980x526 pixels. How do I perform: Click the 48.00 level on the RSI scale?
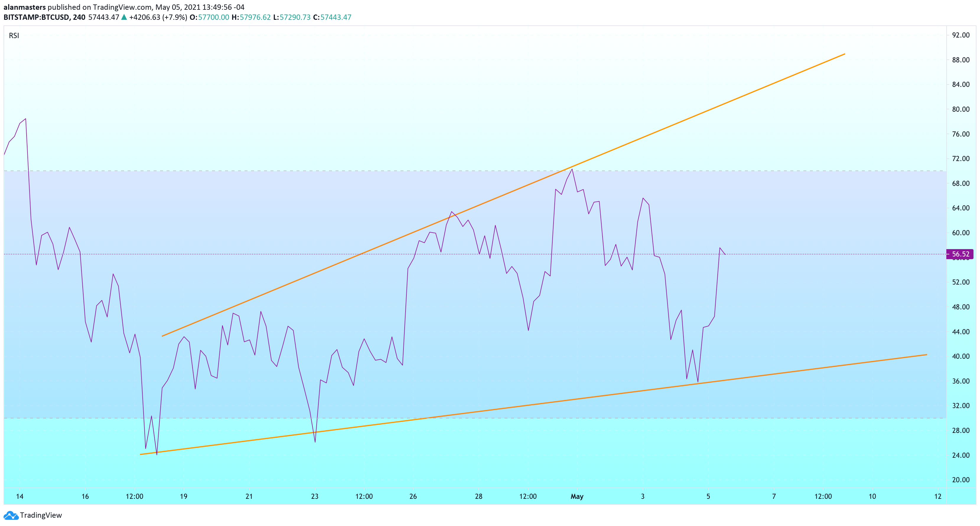(961, 307)
